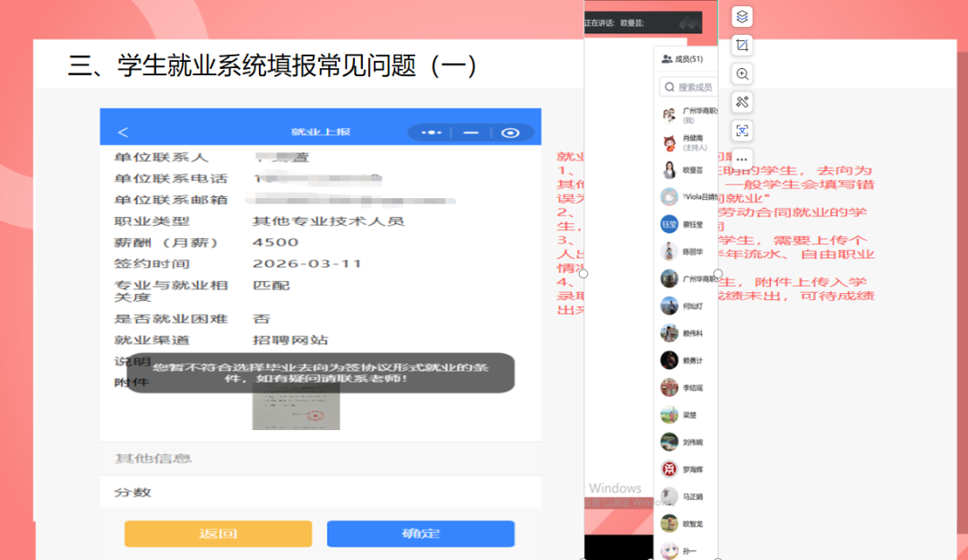Click the 成员(51) panel title
968x560 pixels.
688,59
